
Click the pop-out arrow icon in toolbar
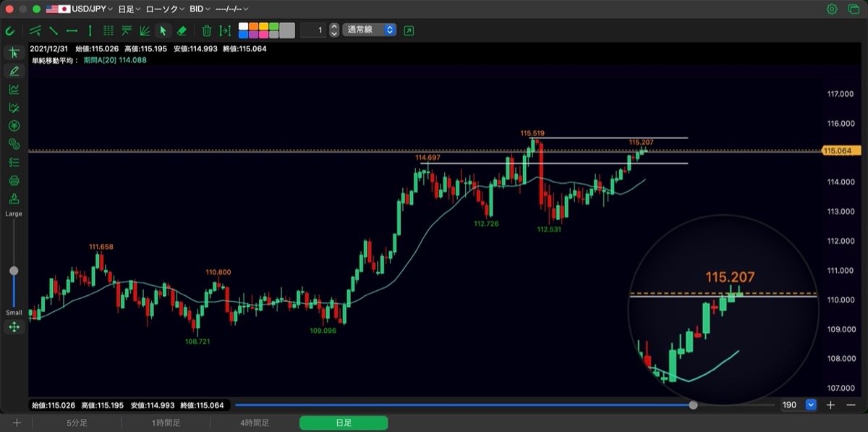point(409,30)
